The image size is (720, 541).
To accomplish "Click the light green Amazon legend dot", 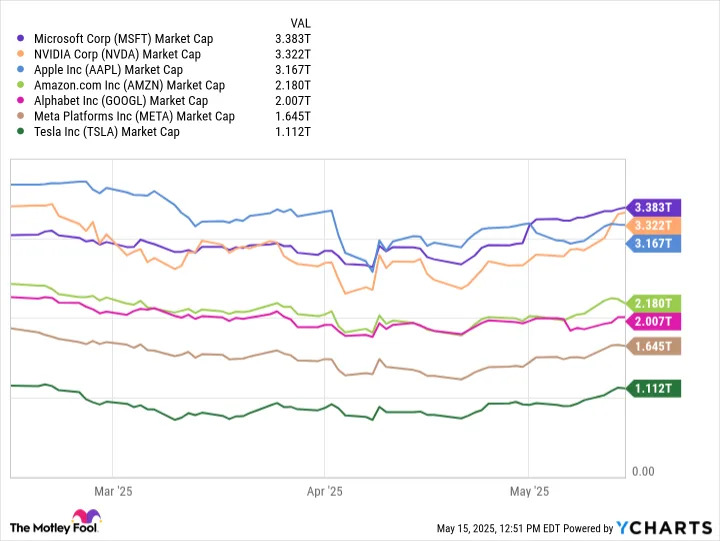I will click(x=20, y=85).
